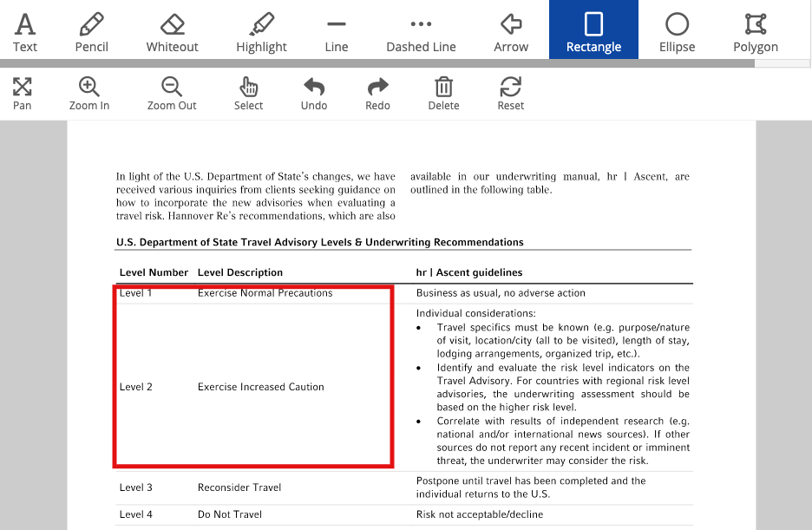Select the Ellipse tool
Image resolution: width=812 pixels, height=530 pixels.
(677, 29)
